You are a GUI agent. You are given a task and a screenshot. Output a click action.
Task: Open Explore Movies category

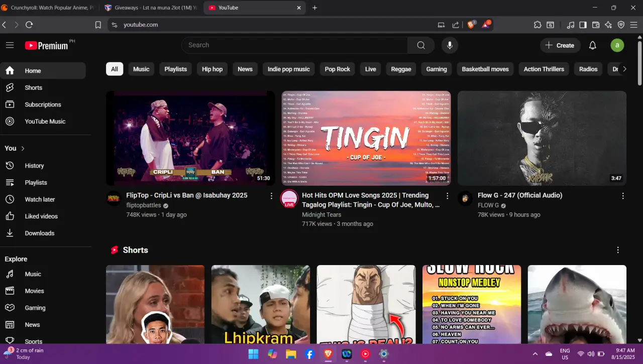pos(43,291)
